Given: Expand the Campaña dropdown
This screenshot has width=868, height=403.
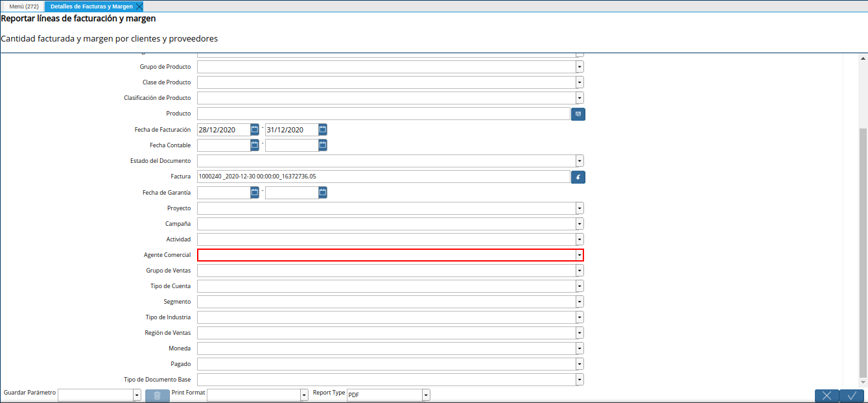Looking at the screenshot, I should coord(580,224).
